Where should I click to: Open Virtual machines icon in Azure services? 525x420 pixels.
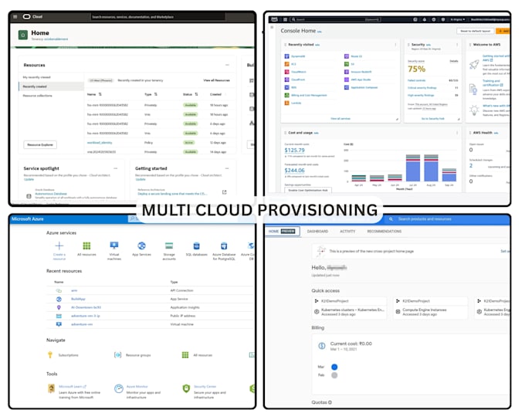tap(114, 246)
